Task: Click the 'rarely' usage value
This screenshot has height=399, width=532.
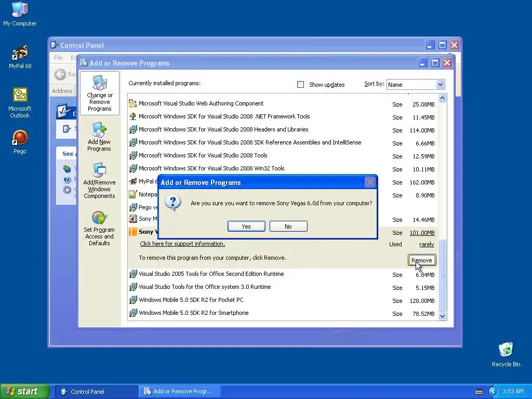Action: (x=427, y=244)
